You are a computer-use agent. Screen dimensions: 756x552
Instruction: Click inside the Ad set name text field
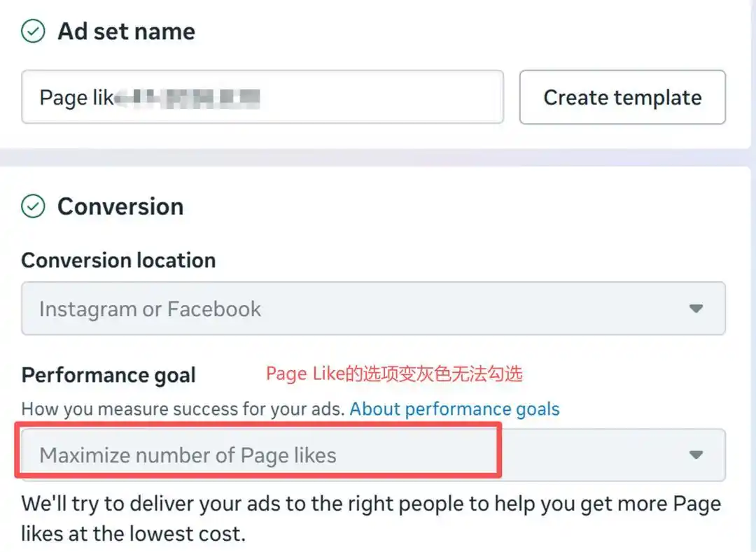click(262, 97)
